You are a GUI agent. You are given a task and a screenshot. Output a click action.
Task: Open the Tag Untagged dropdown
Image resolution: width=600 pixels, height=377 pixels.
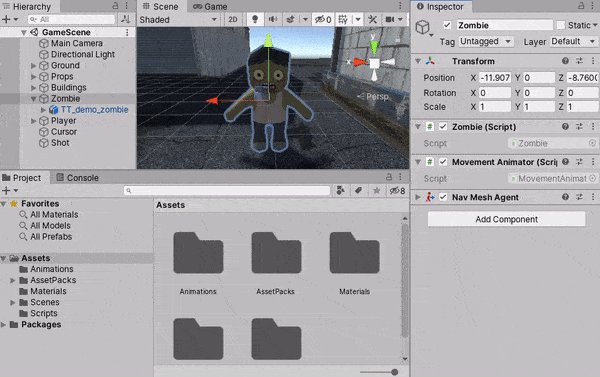(486, 41)
